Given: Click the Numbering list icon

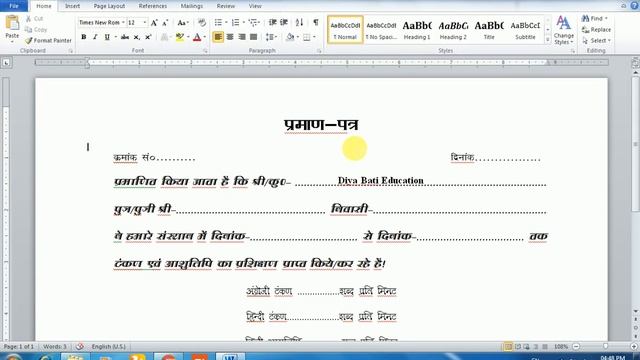Looking at the screenshot, I should click(235, 22).
